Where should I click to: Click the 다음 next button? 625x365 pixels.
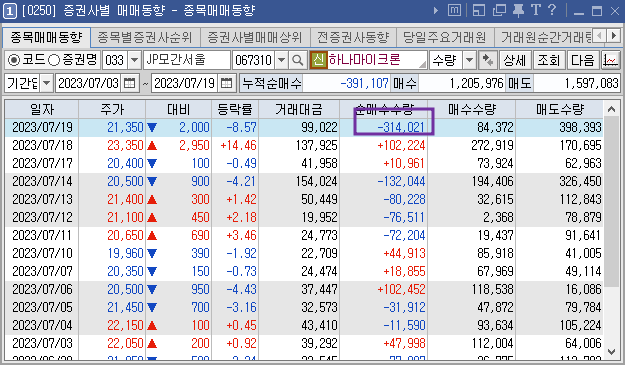click(583, 60)
